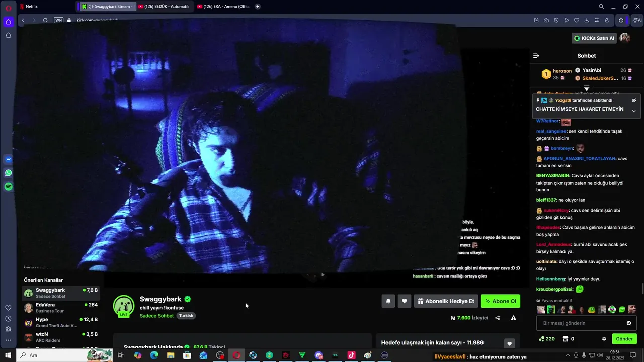The height and width of the screenshot is (362, 644).
Task: Open sidebar settings gear in Opera
Action: click(x=8, y=329)
